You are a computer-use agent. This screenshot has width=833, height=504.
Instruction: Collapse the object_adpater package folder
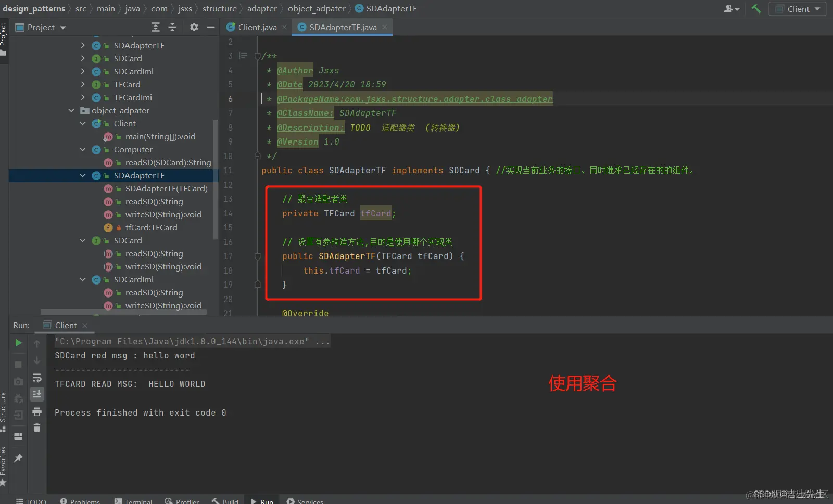click(x=71, y=110)
